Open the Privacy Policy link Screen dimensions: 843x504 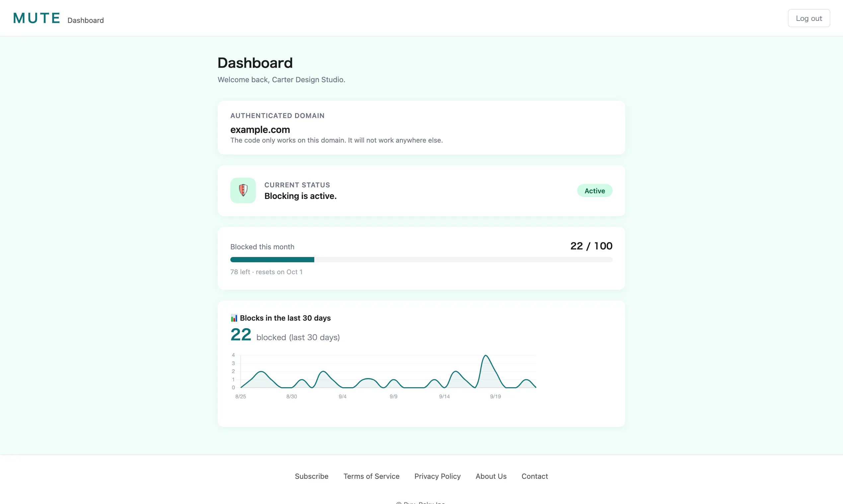(x=437, y=476)
